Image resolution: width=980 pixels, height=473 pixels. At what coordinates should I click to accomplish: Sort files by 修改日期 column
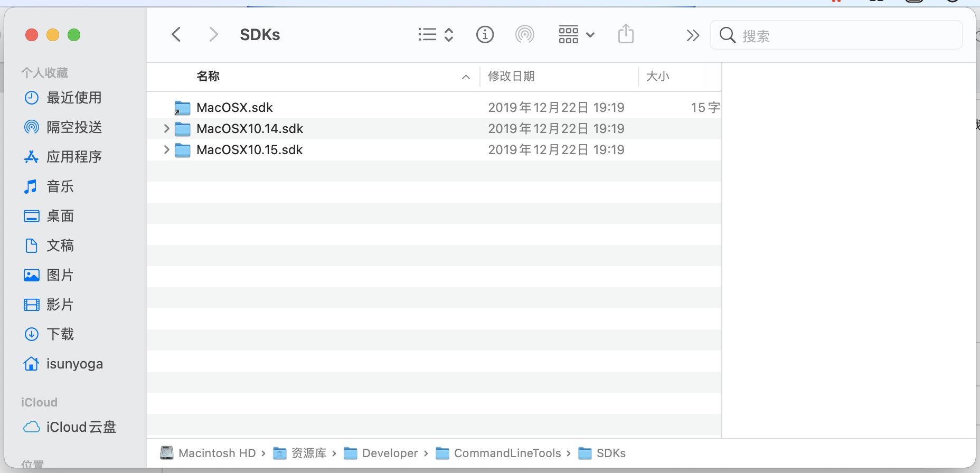511,77
